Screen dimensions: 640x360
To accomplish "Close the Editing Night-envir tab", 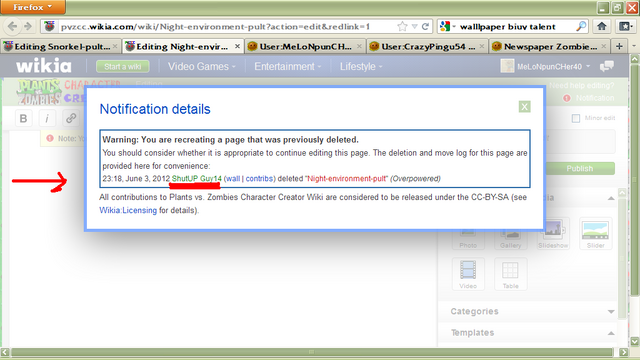I will point(237,47).
